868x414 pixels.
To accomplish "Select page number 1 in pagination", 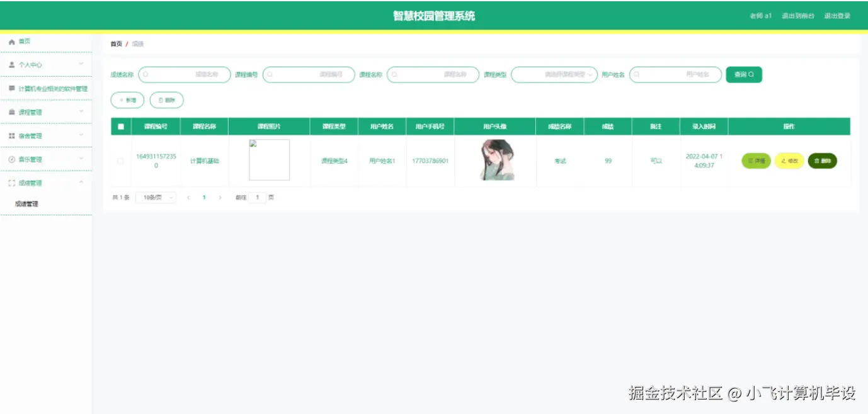I will [x=204, y=198].
